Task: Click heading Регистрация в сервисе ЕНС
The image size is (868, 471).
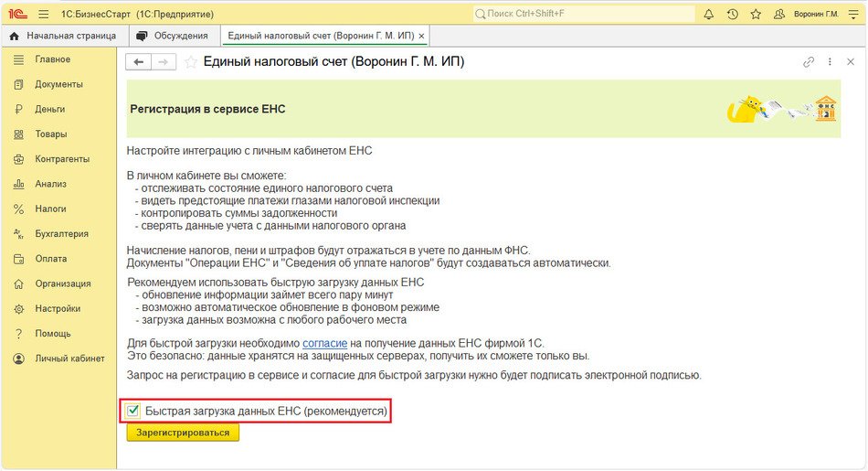Action: coord(207,109)
